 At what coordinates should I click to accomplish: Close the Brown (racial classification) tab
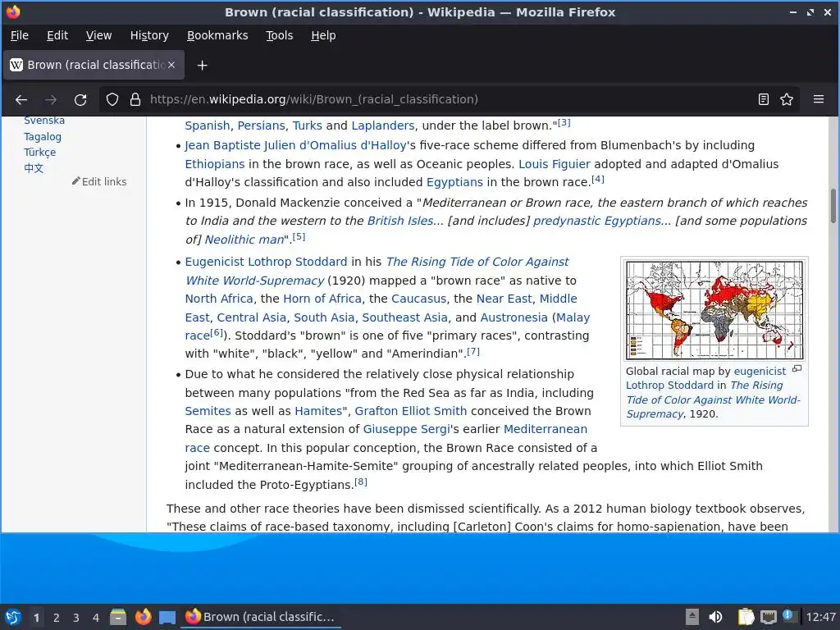tap(171, 65)
